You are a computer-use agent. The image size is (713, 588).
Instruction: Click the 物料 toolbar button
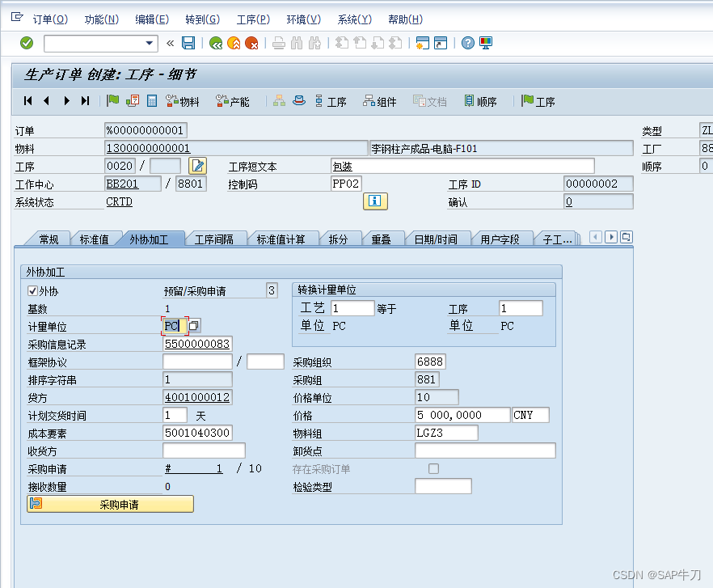(183, 101)
